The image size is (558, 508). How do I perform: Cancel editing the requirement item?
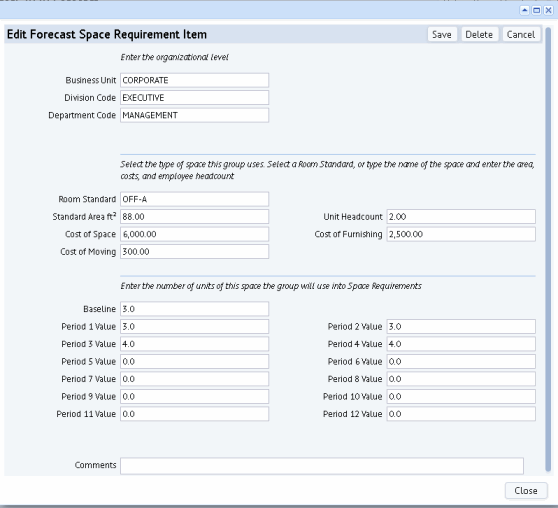(521, 35)
